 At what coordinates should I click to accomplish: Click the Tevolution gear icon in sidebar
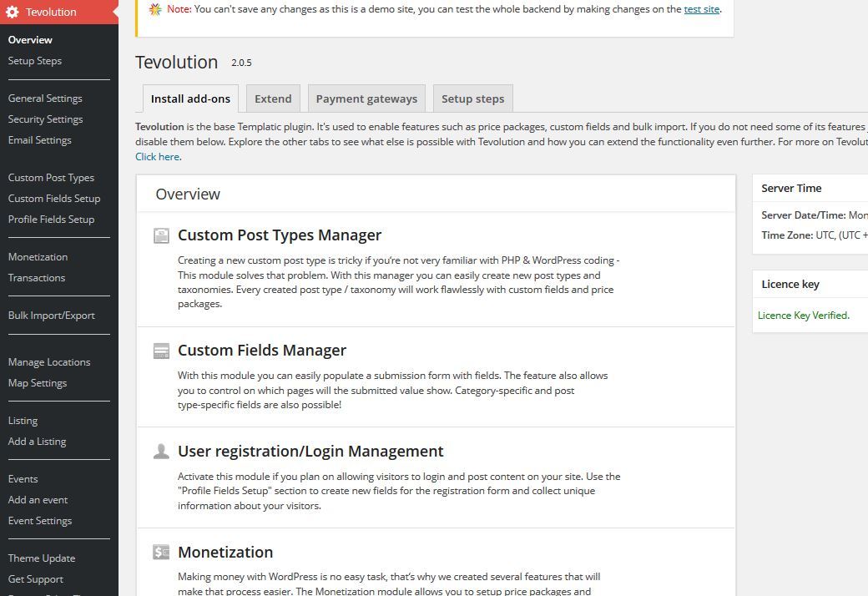point(13,12)
